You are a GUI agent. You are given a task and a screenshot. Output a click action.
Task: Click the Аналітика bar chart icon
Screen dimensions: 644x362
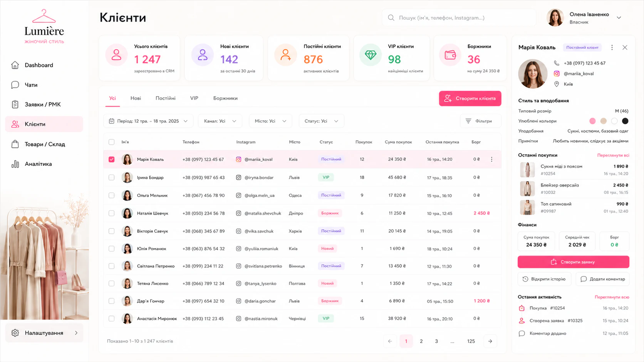click(x=15, y=164)
